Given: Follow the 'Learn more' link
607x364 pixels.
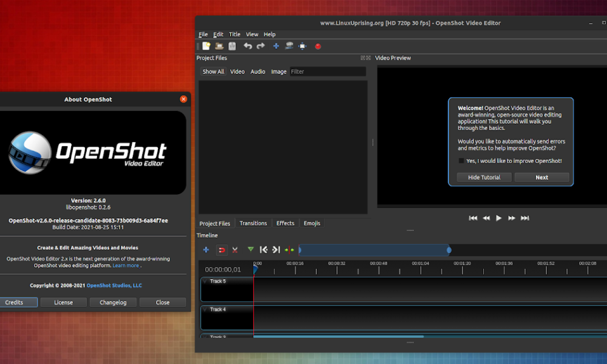Looking at the screenshot, I should [x=126, y=265].
